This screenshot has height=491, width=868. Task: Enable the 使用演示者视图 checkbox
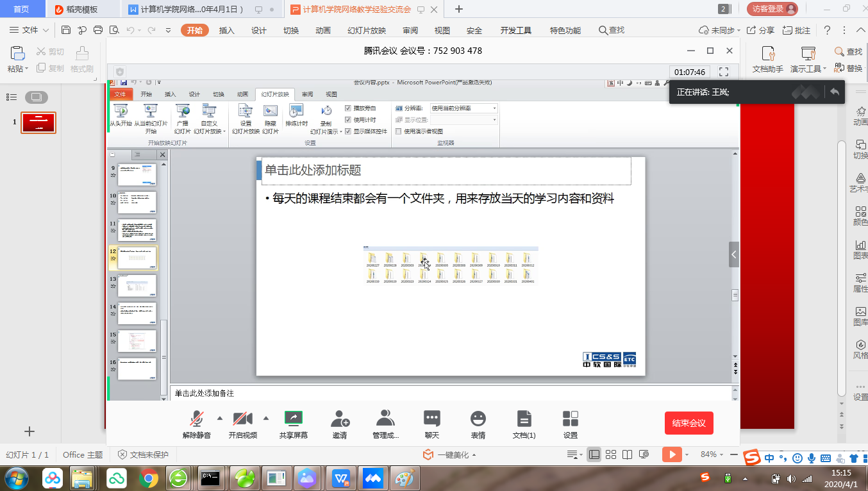point(399,131)
